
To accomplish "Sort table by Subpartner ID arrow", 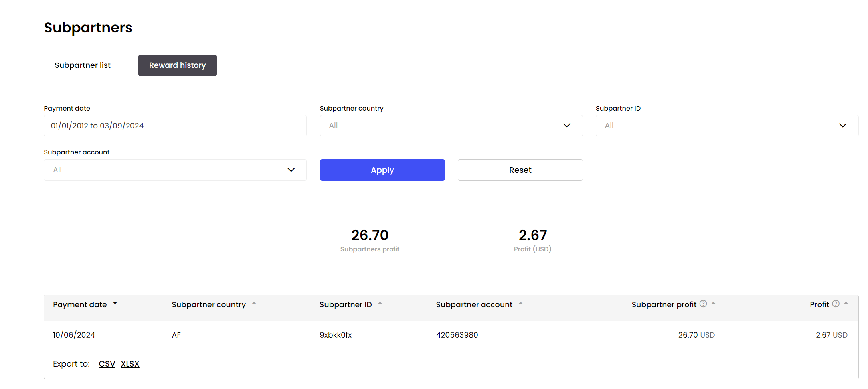I will pyautogui.click(x=380, y=304).
